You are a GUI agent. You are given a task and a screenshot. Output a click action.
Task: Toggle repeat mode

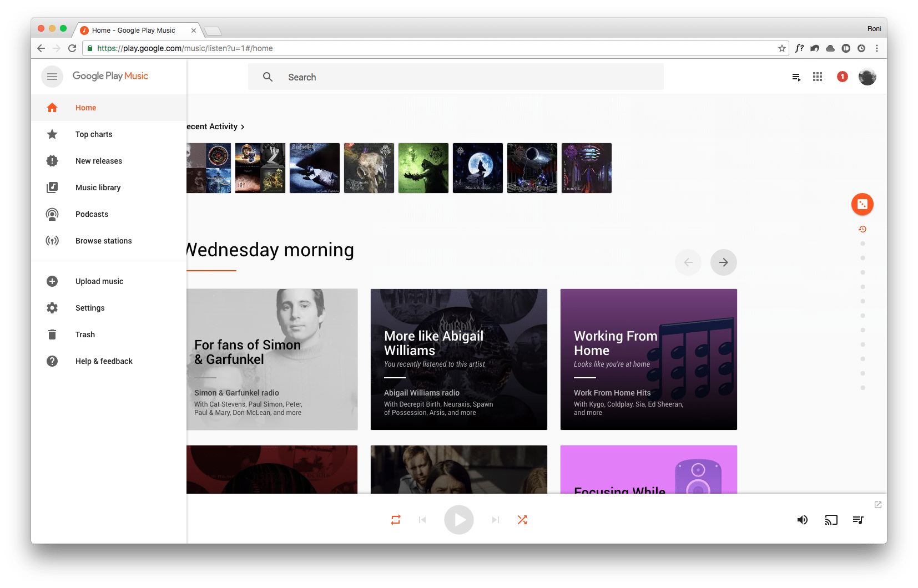click(x=396, y=520)
